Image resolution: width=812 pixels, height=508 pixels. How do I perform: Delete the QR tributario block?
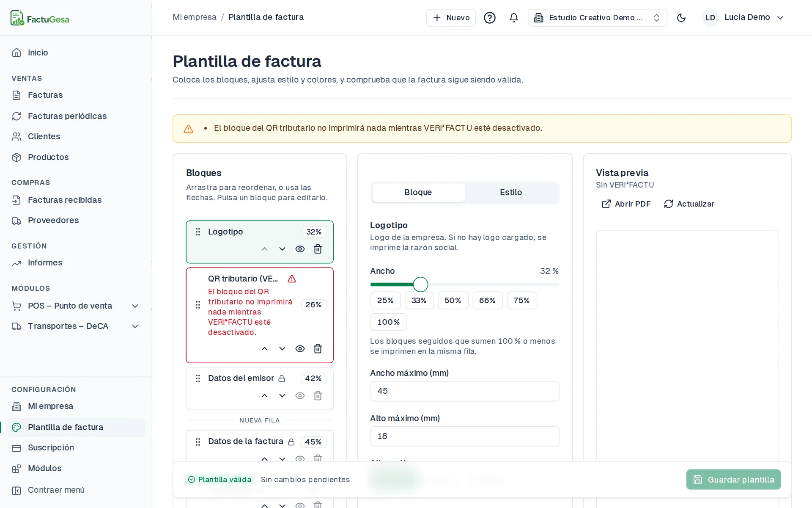pyautogui.click(x=318, y=349)
